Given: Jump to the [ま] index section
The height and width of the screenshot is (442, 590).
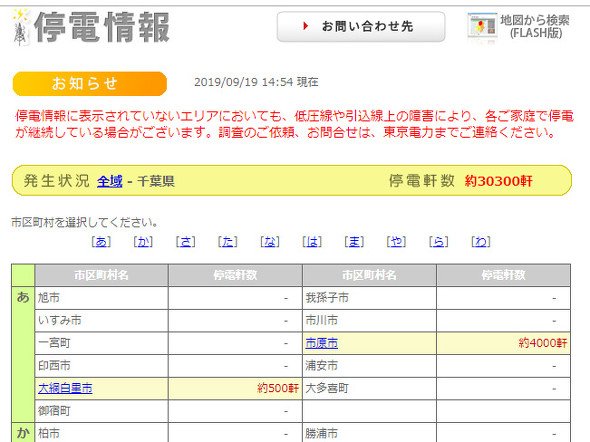Looking at the screenshot, I should click(354, 242).
